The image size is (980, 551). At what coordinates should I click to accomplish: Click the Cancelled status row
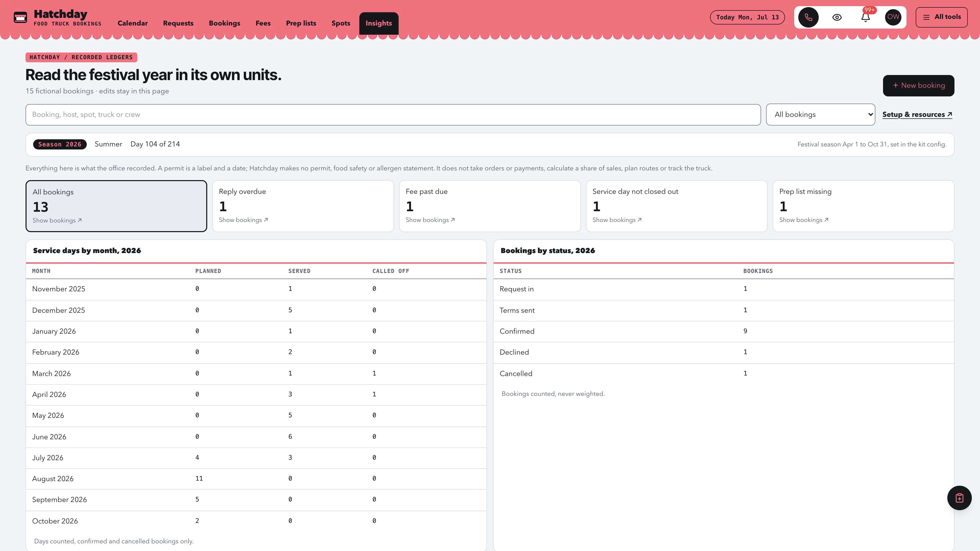tap(724, 374)
